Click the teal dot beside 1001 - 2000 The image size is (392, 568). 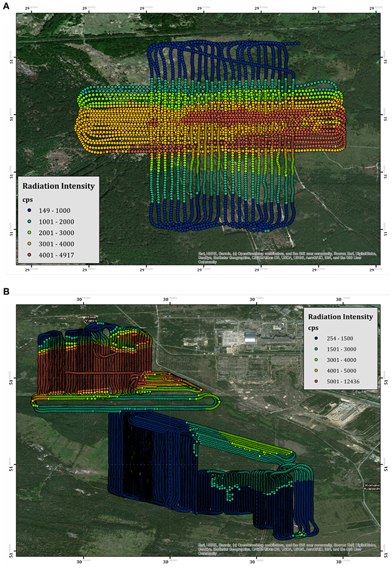pos(29,222)
